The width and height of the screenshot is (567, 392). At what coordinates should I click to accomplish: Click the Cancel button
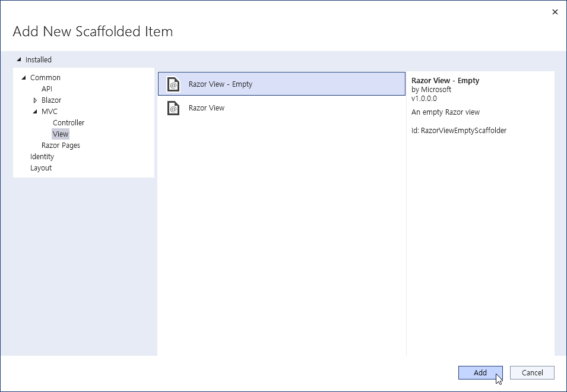532,373
